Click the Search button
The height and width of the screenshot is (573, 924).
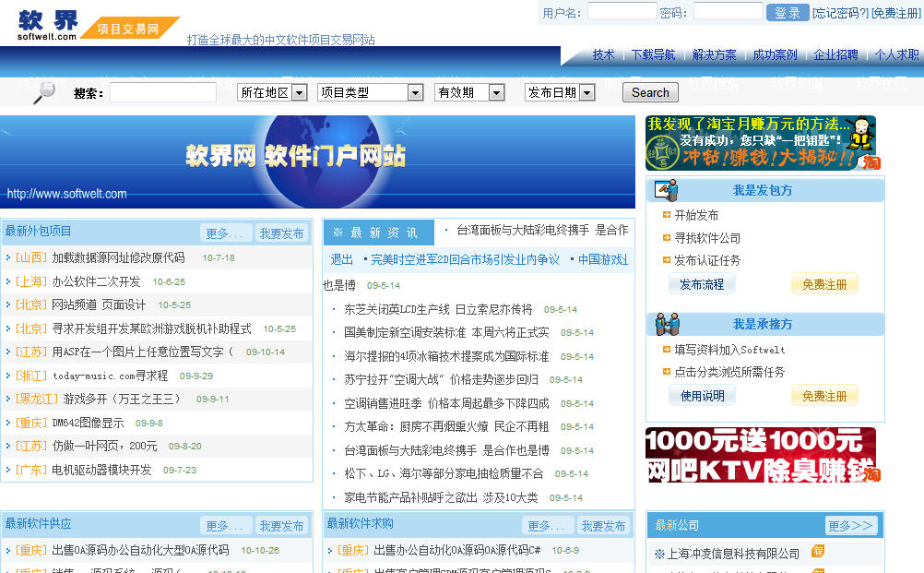pos(650,92)
